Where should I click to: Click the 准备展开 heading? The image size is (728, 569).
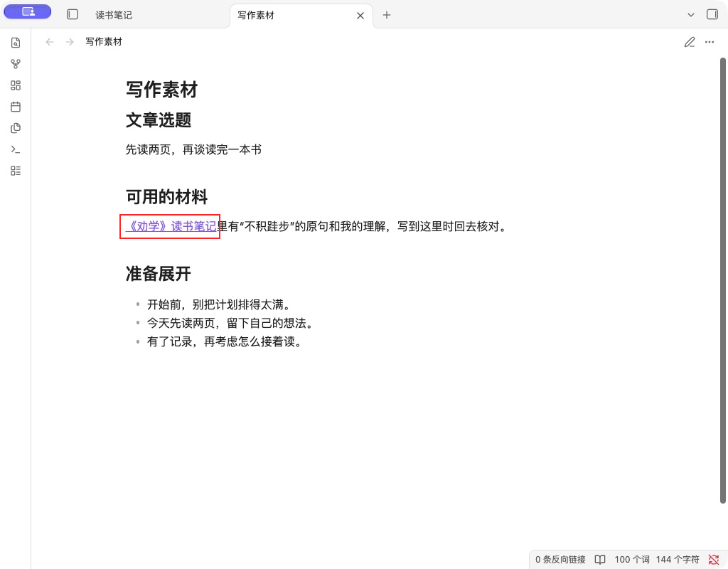point(159,274)
